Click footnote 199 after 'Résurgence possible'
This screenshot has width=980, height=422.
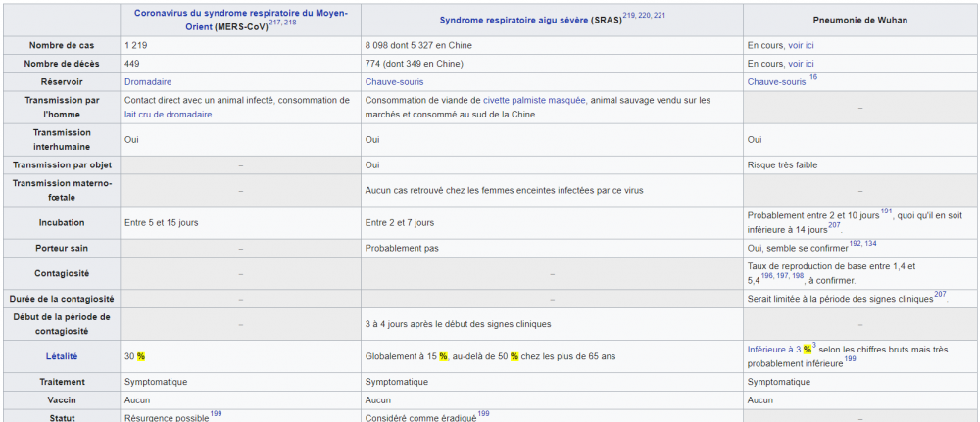pyautogui.click(x=216, y=414)
